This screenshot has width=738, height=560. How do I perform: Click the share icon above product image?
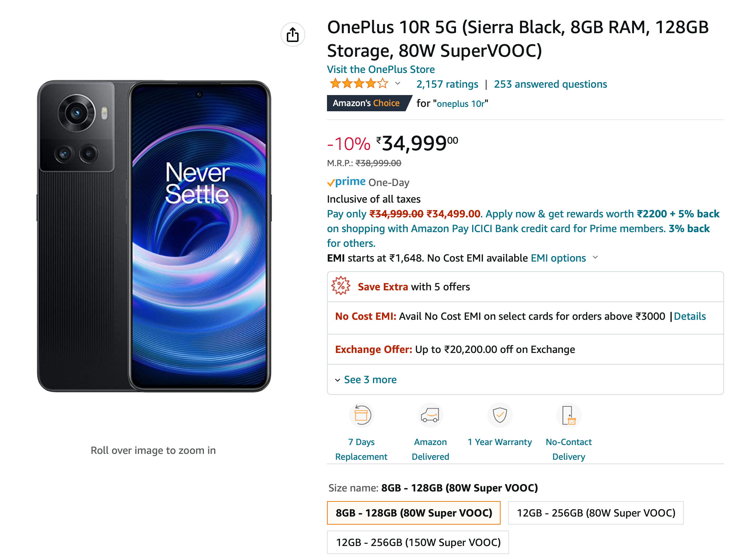[293, 35]
